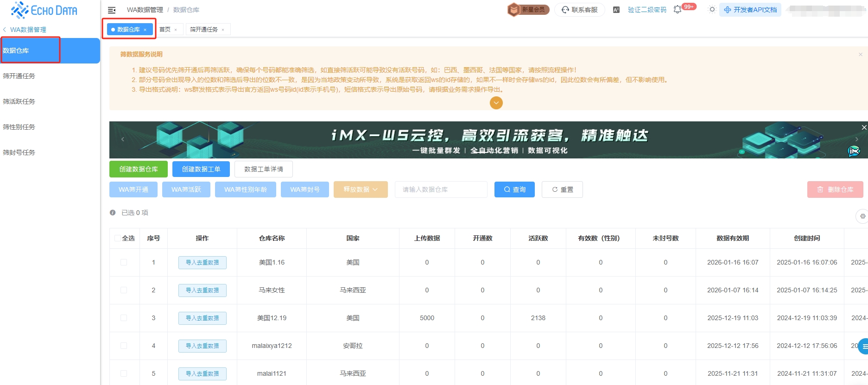
Task: Close the iMX banner ad
Action: click(x=864, y=127)
